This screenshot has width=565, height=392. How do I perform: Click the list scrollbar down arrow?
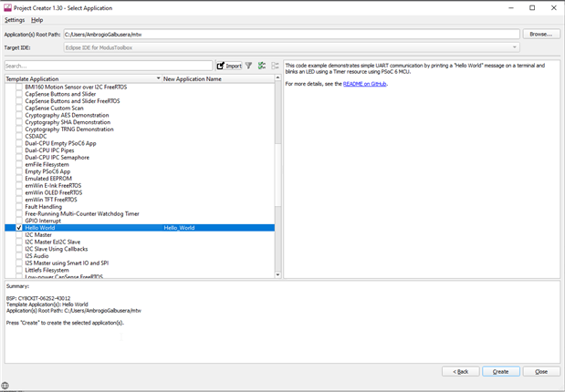click(x=277, y=275)
